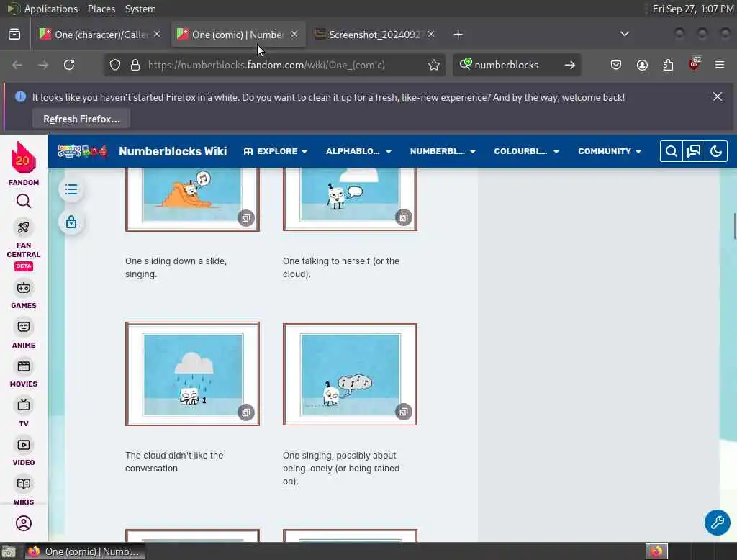Expand the Community dropdown
Screen dimensions: 737x560
click(610, 151)
